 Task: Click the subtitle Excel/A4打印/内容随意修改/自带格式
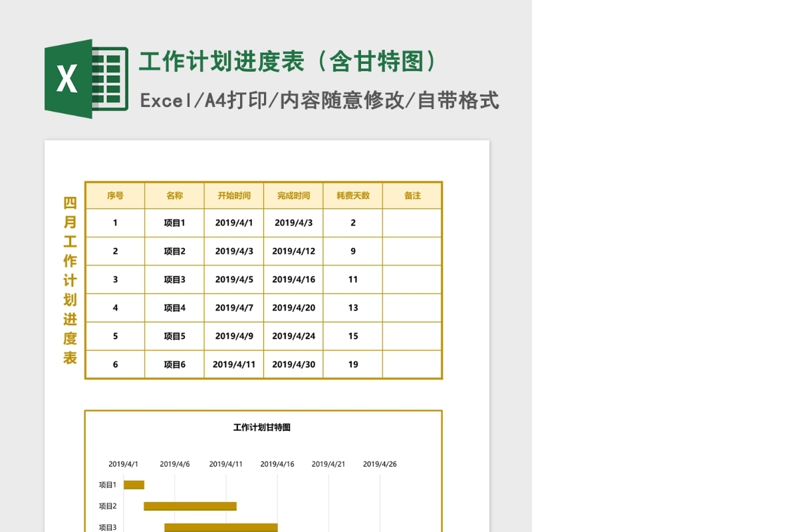pyautogui.click(x=320, y=100)
